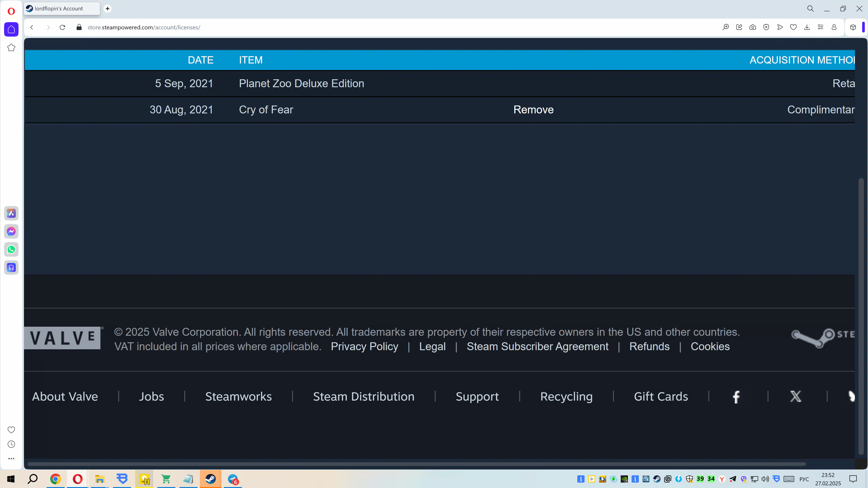Open Steam Distribution footer link
This screenshot has height=488, width=868.
(363, 397)
